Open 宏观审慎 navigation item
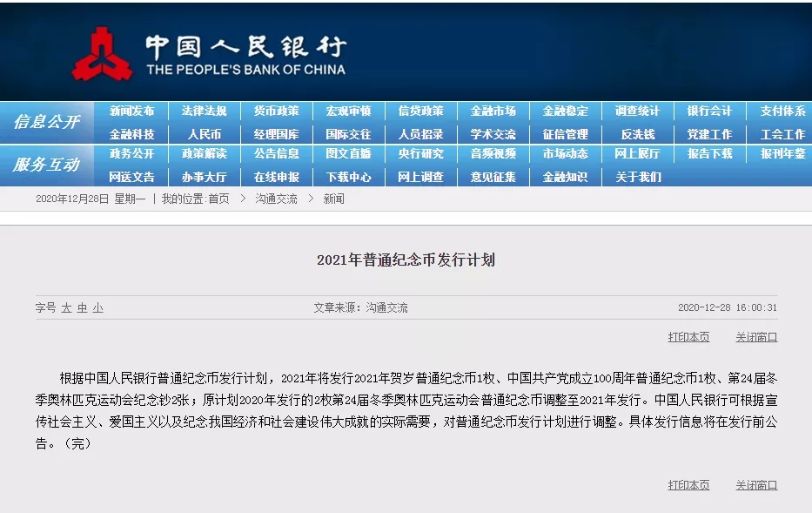Screen dimensions: 812x513 [x=348, y=111]
